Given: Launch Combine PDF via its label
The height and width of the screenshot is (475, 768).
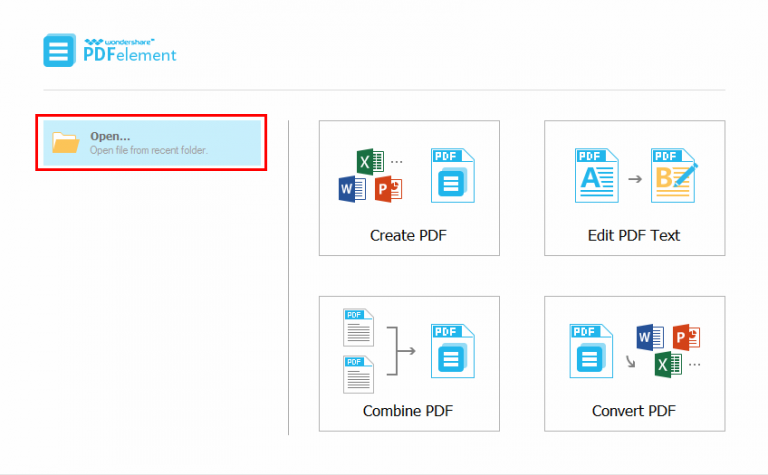Looking at the screenshot, I should coord(409,411).
